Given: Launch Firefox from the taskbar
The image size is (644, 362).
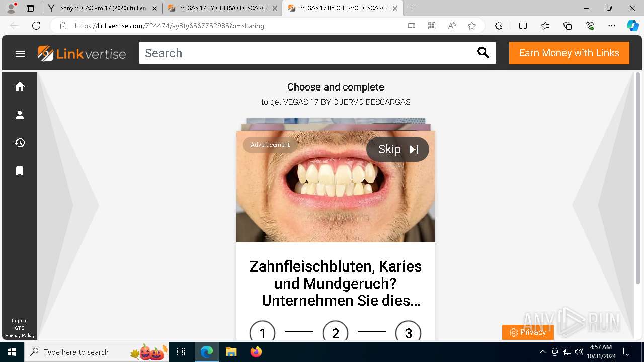Looking at the screenshot, I should (x=256, y=352).
